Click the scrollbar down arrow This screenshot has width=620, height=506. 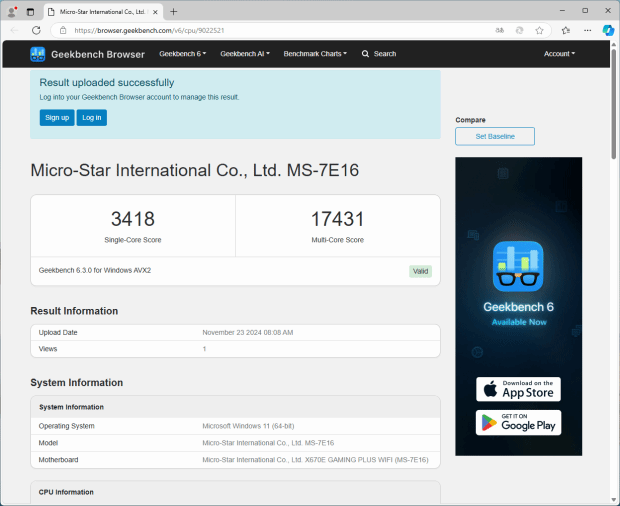tap(614, 500)
